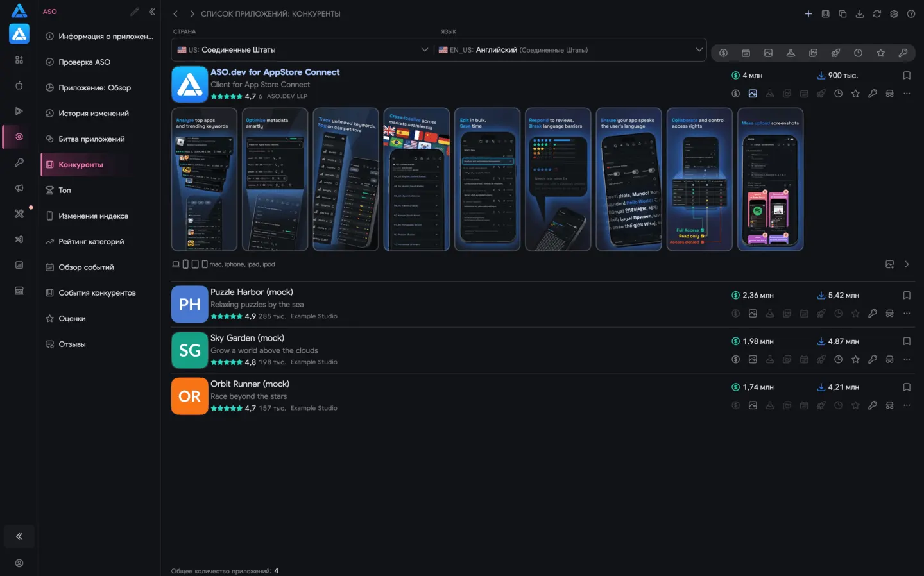Open the Puzzle Harbor (mock) app

tap(252, 292)
